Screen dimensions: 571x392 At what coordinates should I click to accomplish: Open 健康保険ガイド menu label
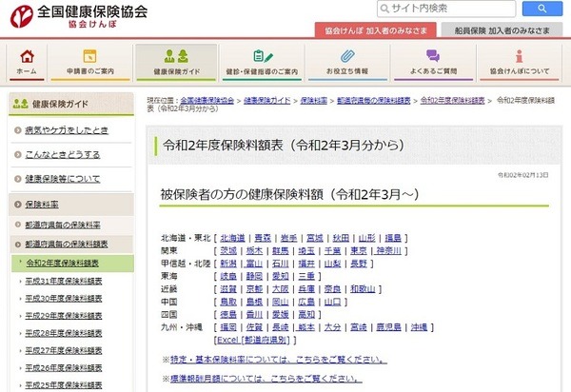177,71
